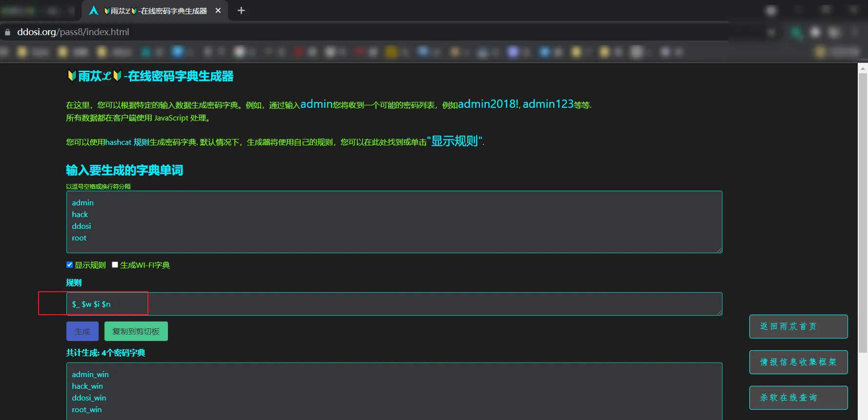
Task: Click inside the rules field containing $_ $w
Action: click(394, 304)
